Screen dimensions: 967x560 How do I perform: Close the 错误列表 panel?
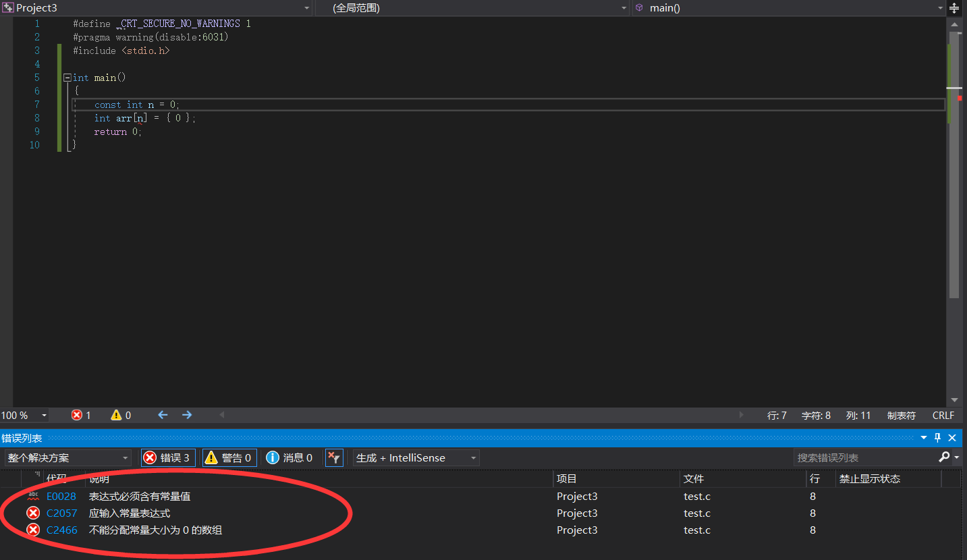click(952, 438)
